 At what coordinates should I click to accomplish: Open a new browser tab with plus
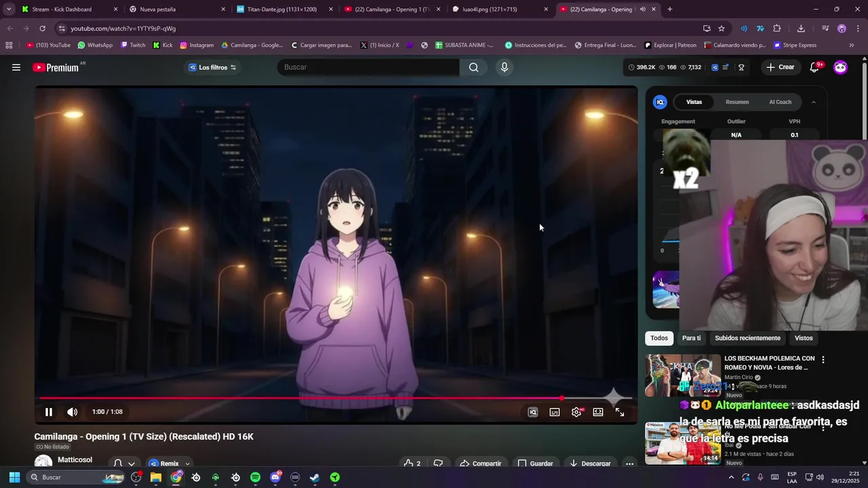pos(670,9)
